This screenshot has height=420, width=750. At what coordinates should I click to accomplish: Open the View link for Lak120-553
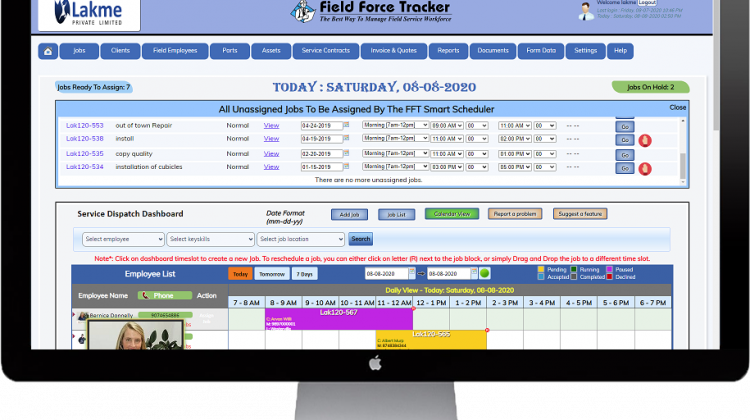click(x=271, y=125)
